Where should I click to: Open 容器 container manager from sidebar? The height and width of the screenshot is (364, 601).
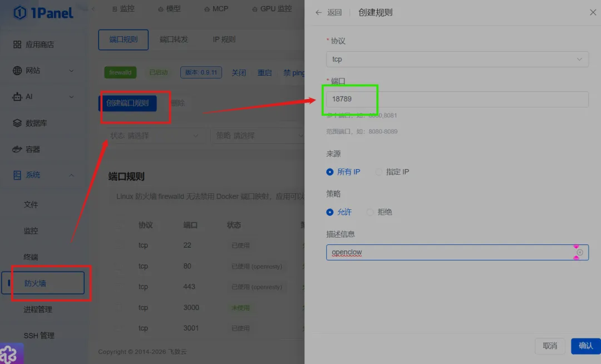click(x=37, y=149)
